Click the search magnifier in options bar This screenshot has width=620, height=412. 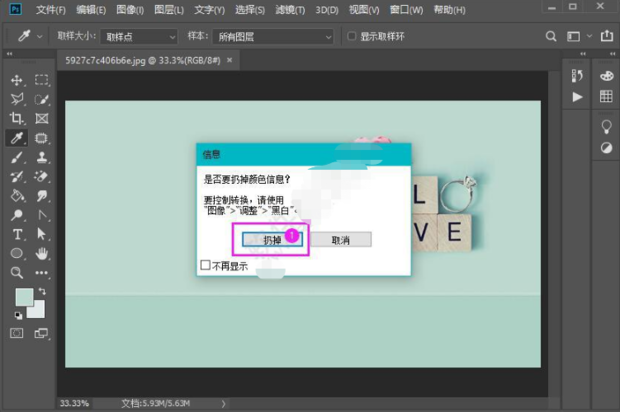[551, 36]
